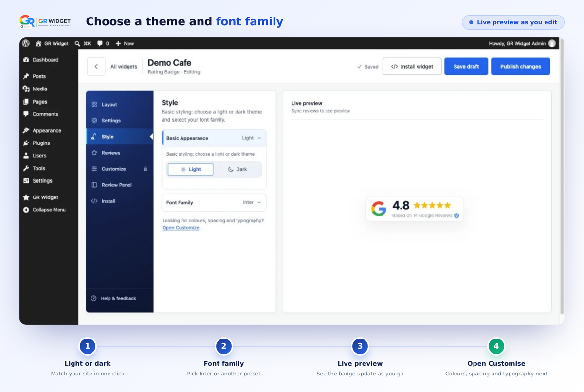The width and height of the screenshot is (584, 392).
Task: Click the Google rating badge preview
Action: coord(415,209)
